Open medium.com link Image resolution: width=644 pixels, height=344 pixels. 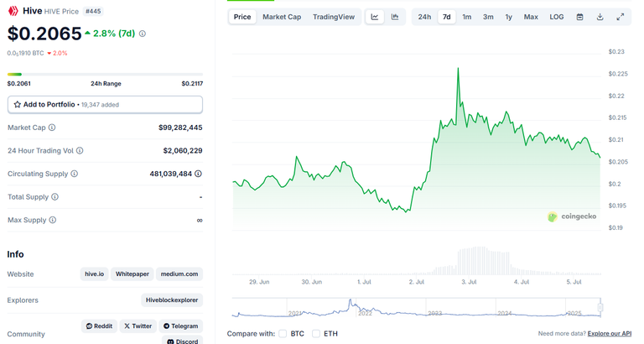pyautogui.click(x=179, y=274)
